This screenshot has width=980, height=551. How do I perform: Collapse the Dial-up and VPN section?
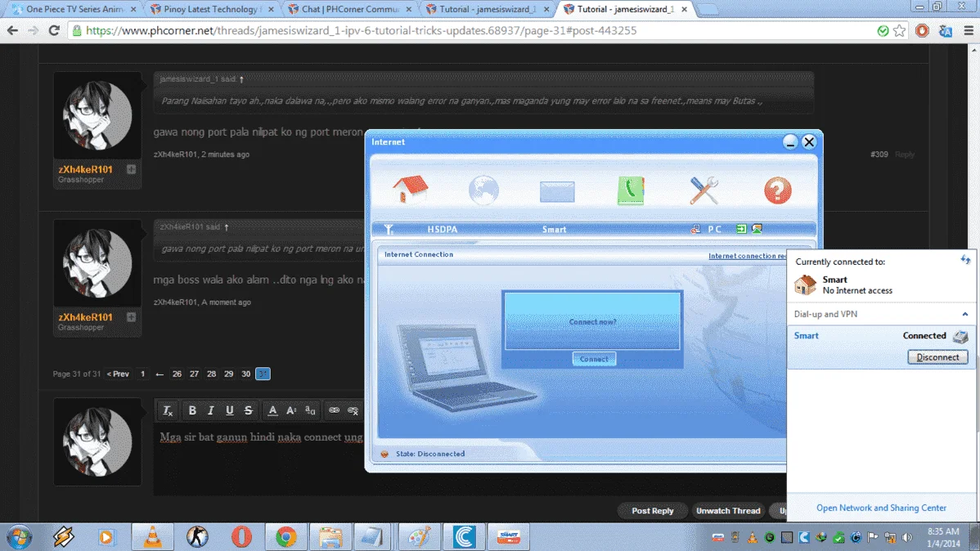tap(965, 314)
